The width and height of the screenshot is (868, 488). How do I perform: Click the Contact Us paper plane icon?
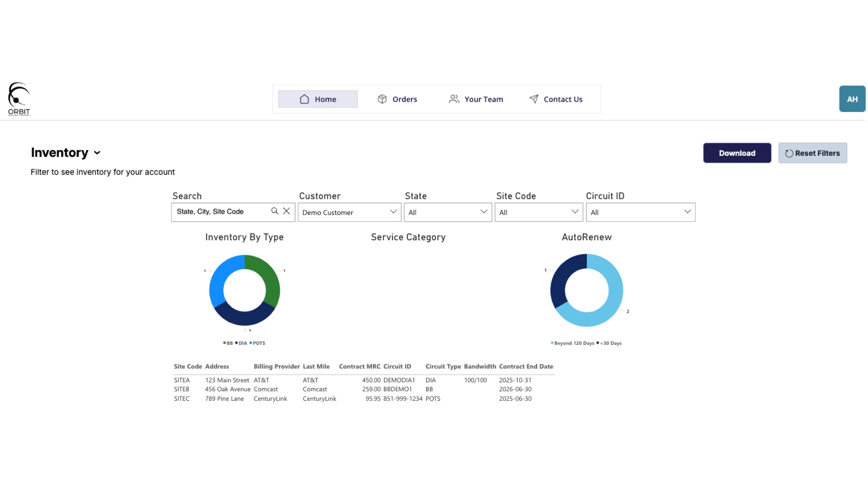(x=534, y=99)
